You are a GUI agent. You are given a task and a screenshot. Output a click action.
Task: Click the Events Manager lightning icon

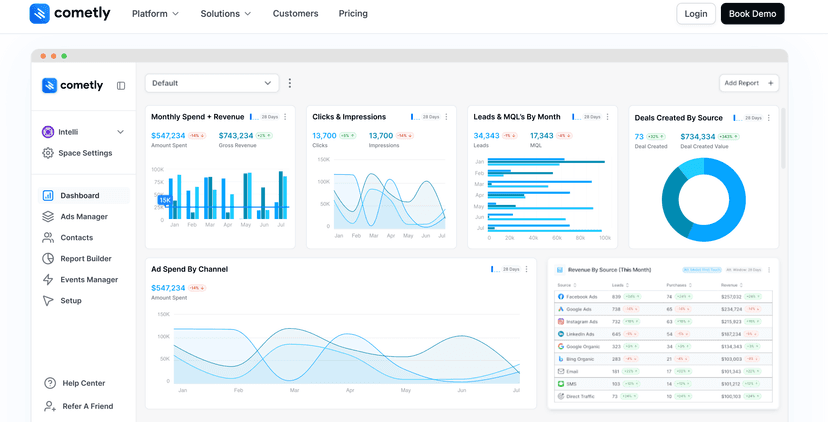tap(48, 280)
